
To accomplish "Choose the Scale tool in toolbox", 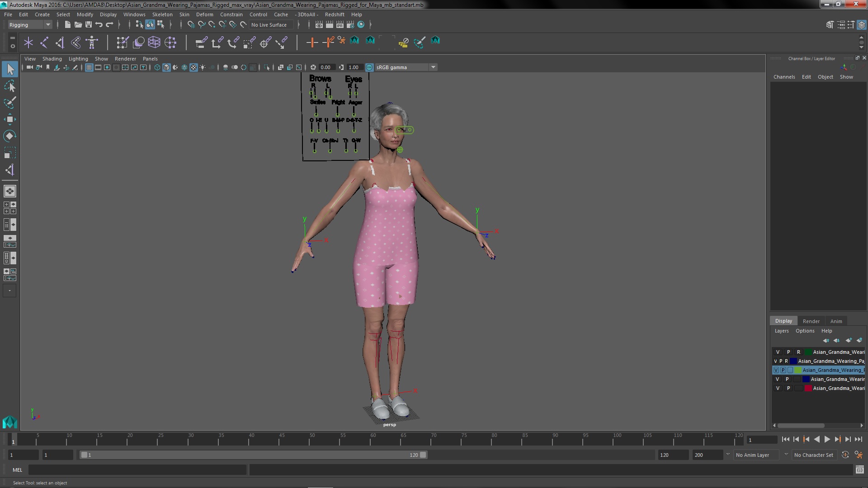I will coord(10,153).
